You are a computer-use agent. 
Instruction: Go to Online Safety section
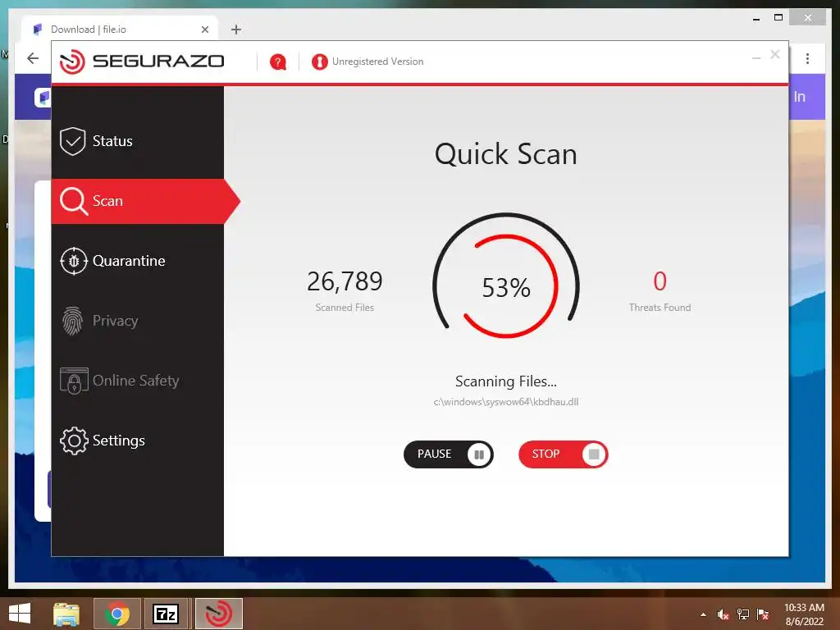tap(138, 381)
